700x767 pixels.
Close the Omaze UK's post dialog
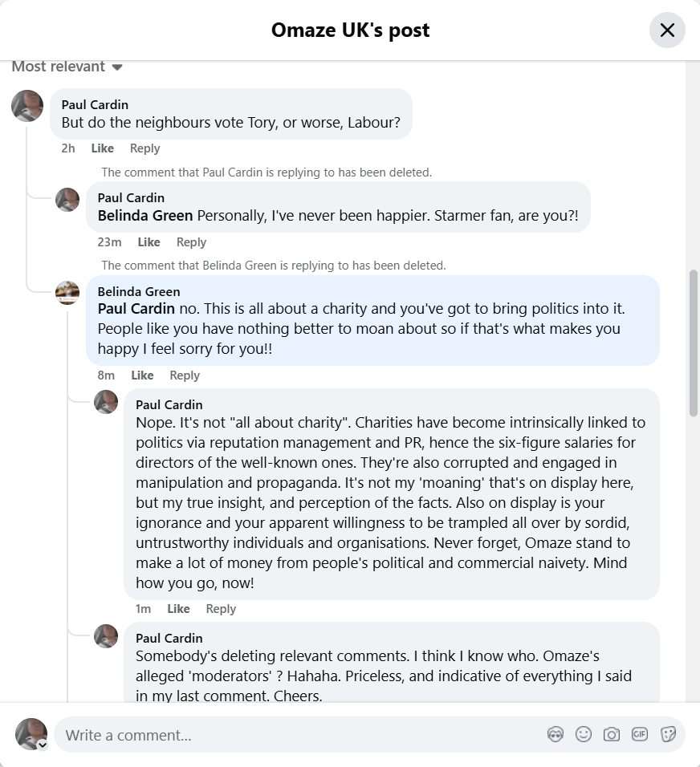click(667, 30)
